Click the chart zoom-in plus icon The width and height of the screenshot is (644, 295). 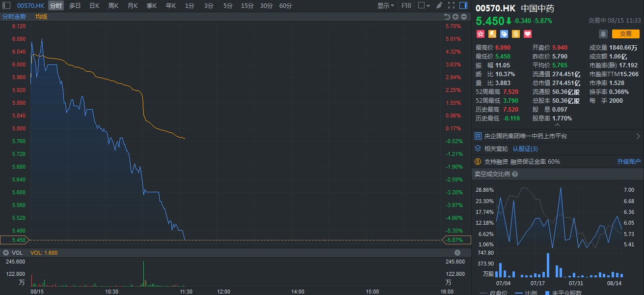tap(455, 16)
